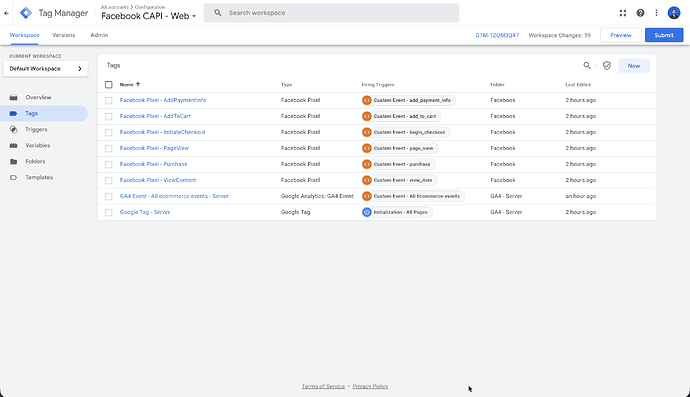Viewport: 690px width, 397px height.
Task: Open the Google apps grid
Action: pos(623,13)
